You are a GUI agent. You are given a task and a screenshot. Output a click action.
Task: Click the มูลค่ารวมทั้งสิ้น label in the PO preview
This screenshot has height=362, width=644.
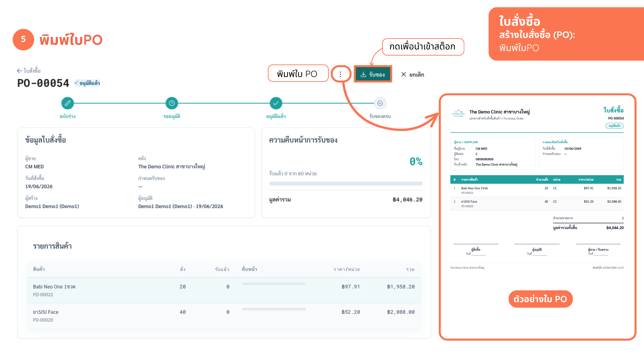pos(565,228)
